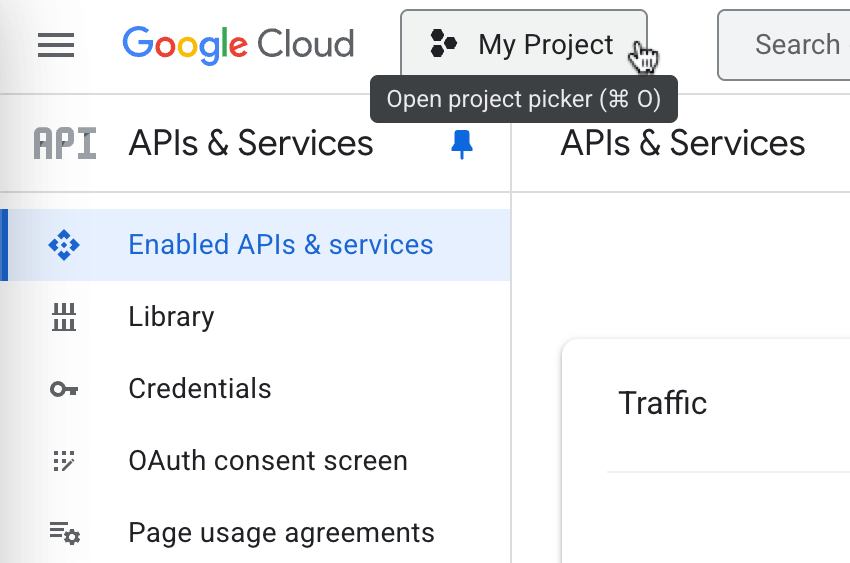The width and height of the screenshot is (850, 563).
Task: Click the Google Cloud logo
Action: click(238, 44)
